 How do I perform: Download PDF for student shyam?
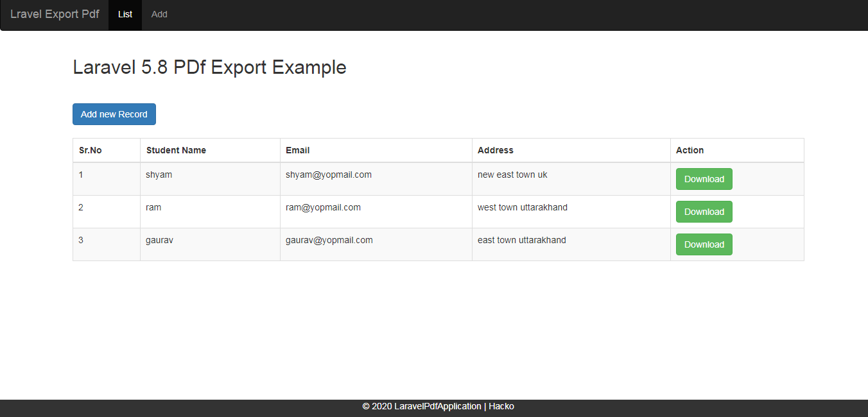click(x=704, y=179)
